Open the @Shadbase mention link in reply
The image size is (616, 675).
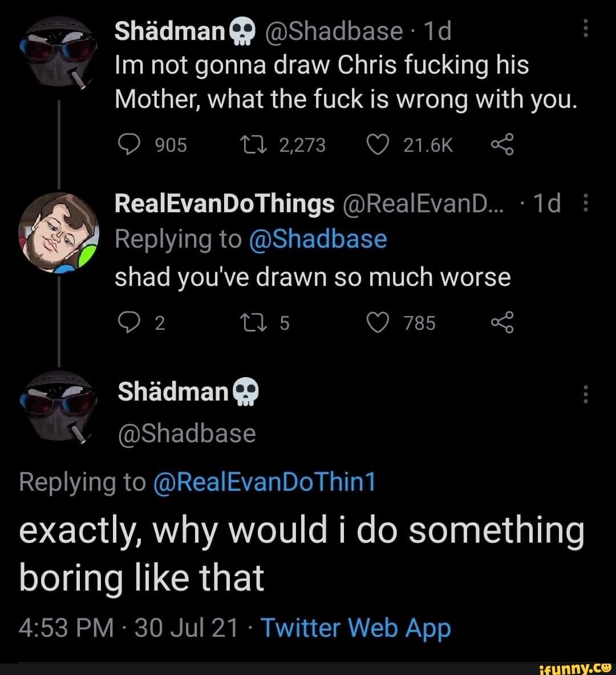[x=318, y=240]
